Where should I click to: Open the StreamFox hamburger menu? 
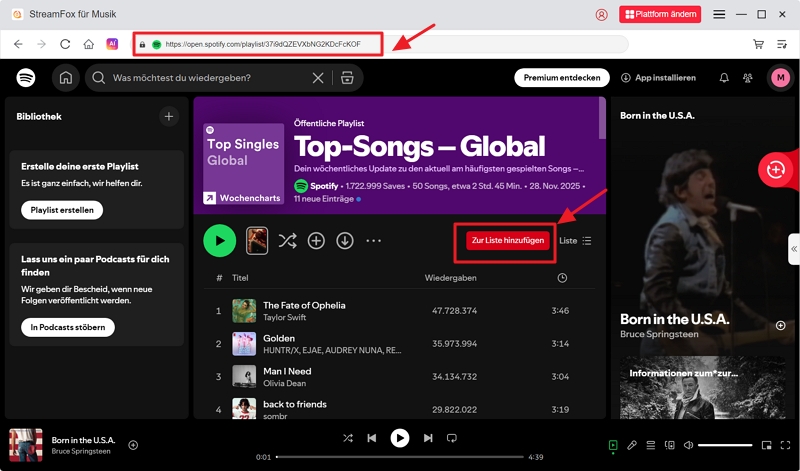(x=719, y=14)
